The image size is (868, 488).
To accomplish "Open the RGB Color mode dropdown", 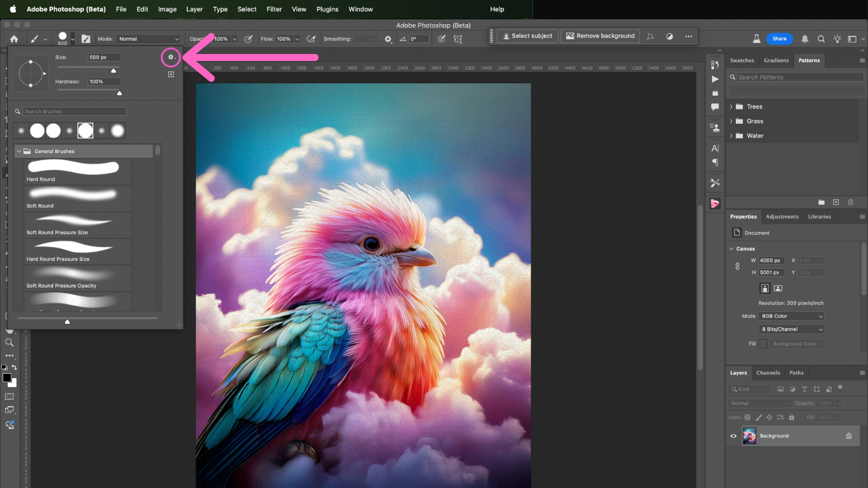I will [792, 316].
